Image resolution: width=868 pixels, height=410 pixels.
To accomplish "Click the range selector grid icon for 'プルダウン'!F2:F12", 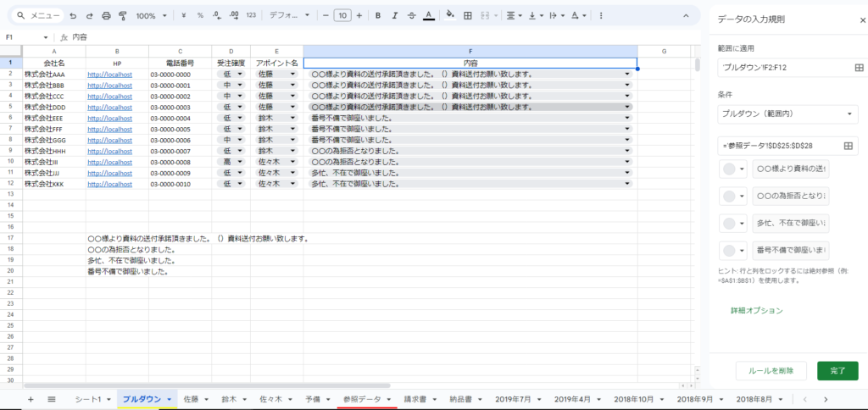I will (848, 67).
